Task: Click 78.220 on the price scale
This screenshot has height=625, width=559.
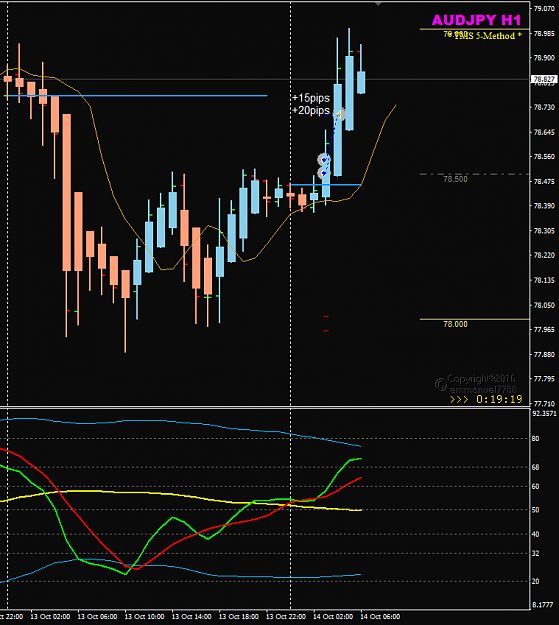Action: point(544,255)
